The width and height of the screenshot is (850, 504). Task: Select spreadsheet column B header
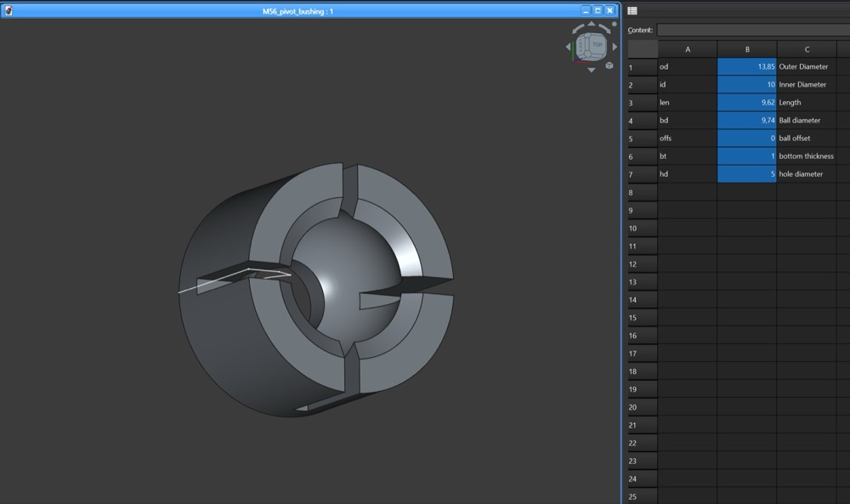(747, 49)
